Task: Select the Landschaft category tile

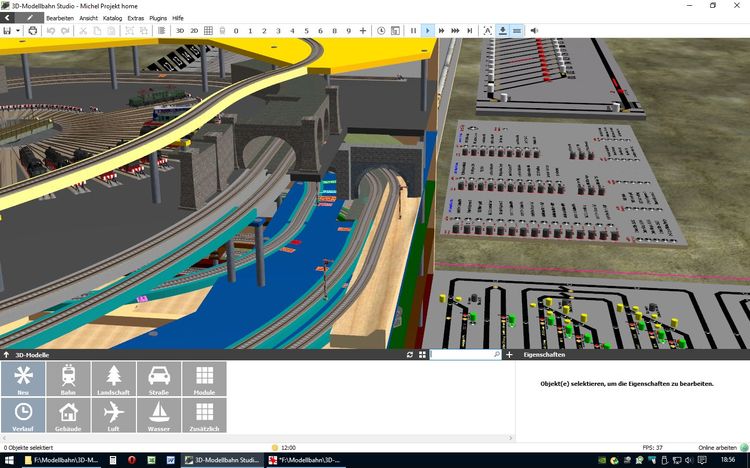Action: [x=113, y=379]
